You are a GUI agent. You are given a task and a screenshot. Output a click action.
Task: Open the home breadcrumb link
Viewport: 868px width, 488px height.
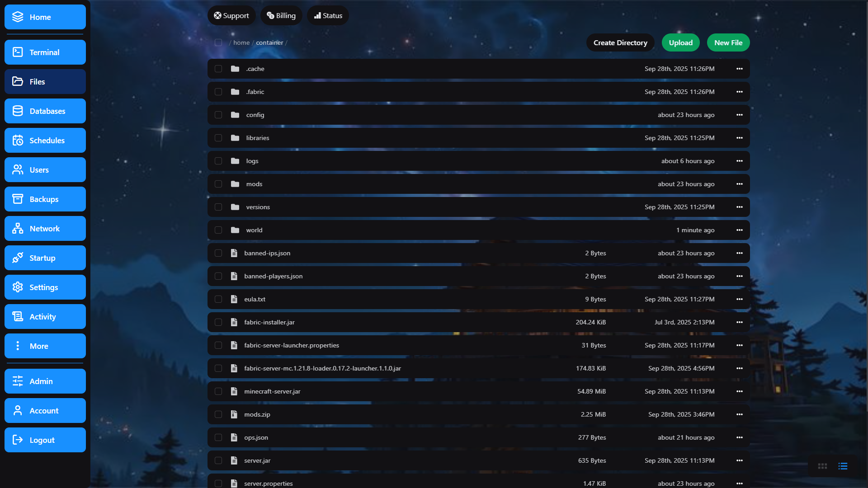(241, 42)
